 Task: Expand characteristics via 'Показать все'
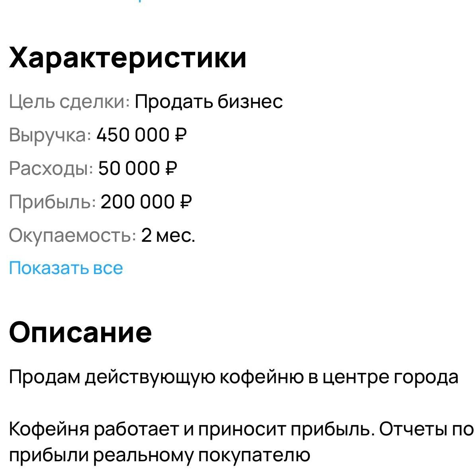66,268
